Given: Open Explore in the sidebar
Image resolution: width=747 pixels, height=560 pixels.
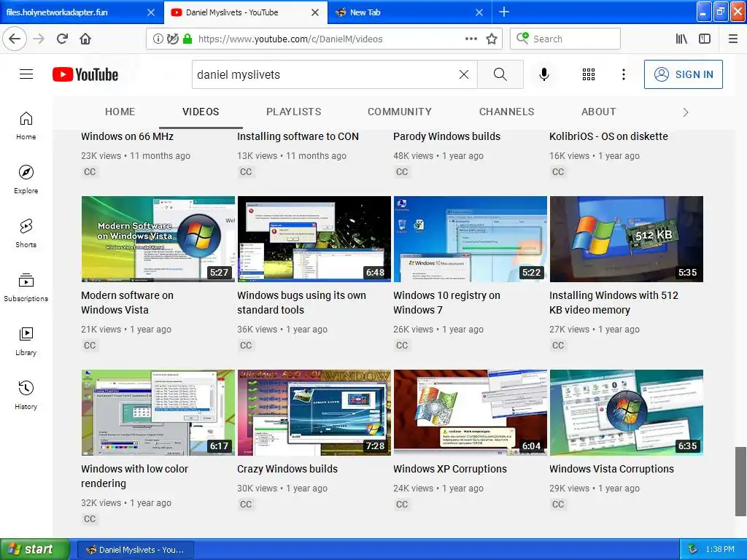Looking at the screenshot, I should pos(26,179).
